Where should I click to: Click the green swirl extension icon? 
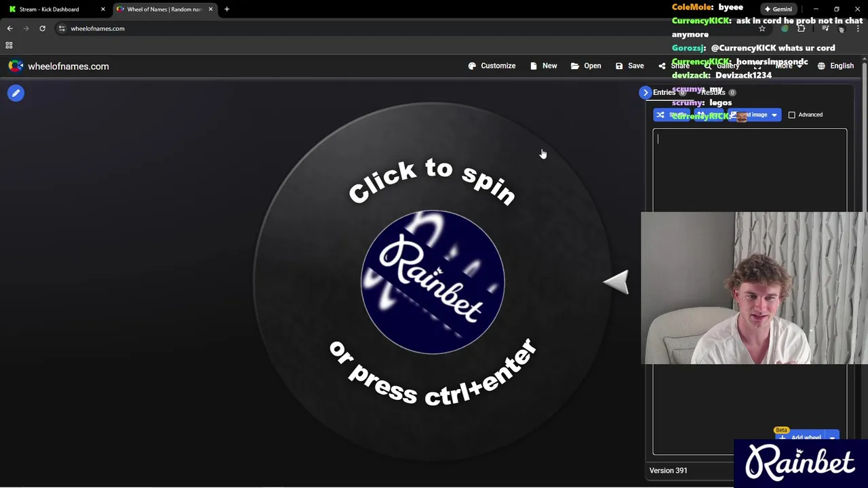[785, 28]
